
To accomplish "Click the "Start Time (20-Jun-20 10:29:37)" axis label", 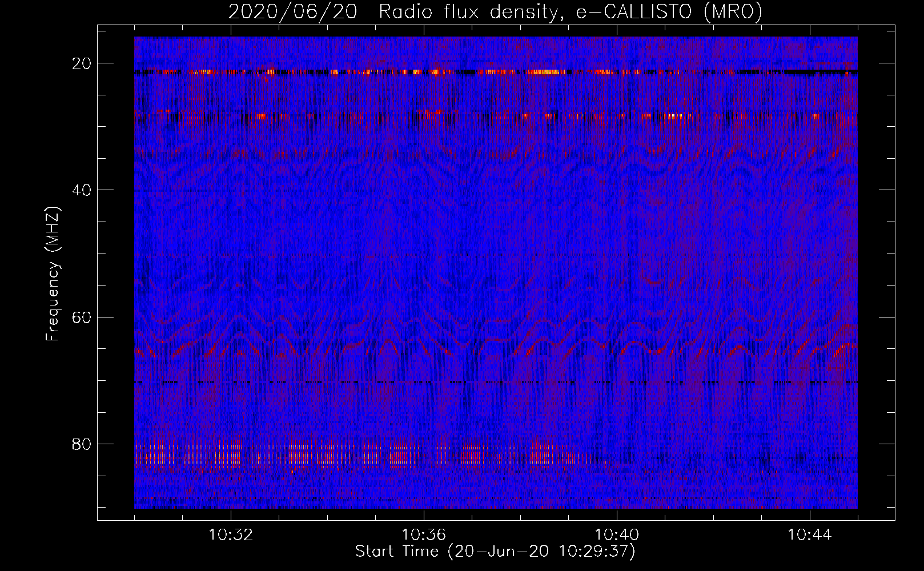I will pyautogui.click(x=495, y=552).
